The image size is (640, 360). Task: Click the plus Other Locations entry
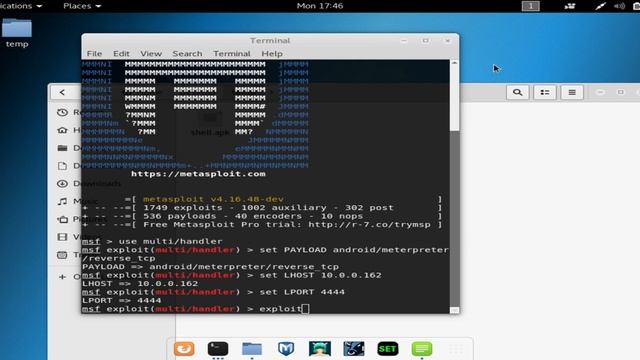pos(62,277)
